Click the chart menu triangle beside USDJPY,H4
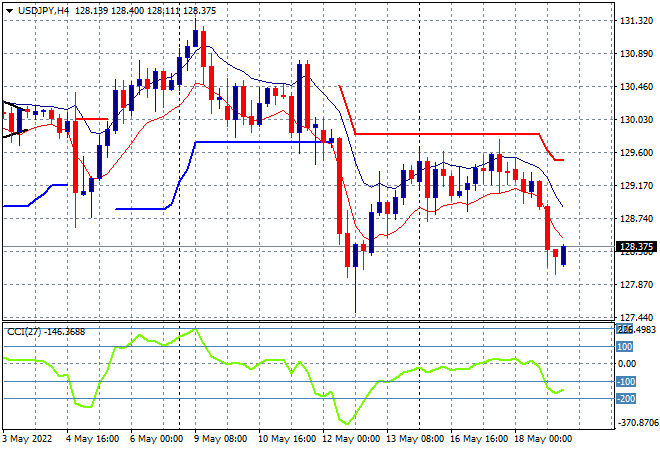The width and height of the screenshot is (660, 450). (x=9, y=11)
